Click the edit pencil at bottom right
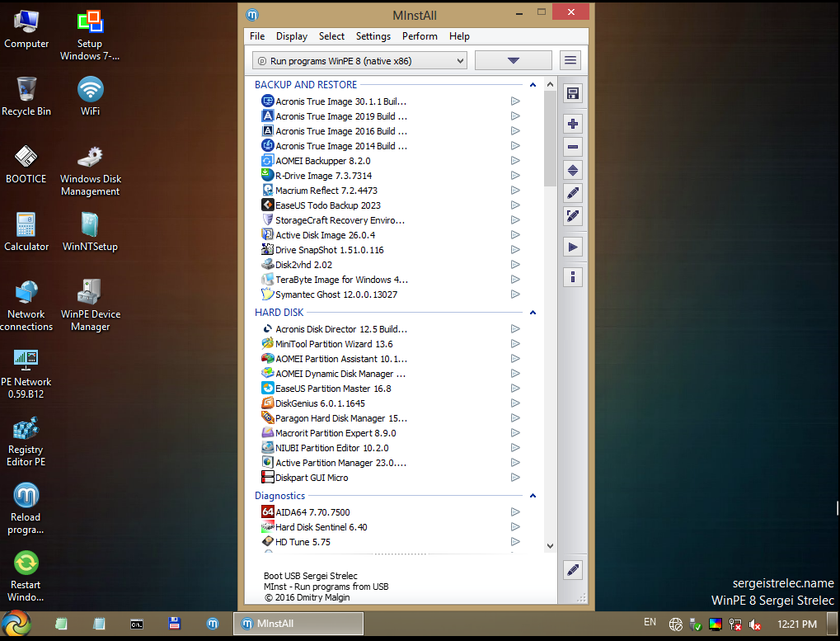The width and height of the screenshot is (840, 641). 573,570
